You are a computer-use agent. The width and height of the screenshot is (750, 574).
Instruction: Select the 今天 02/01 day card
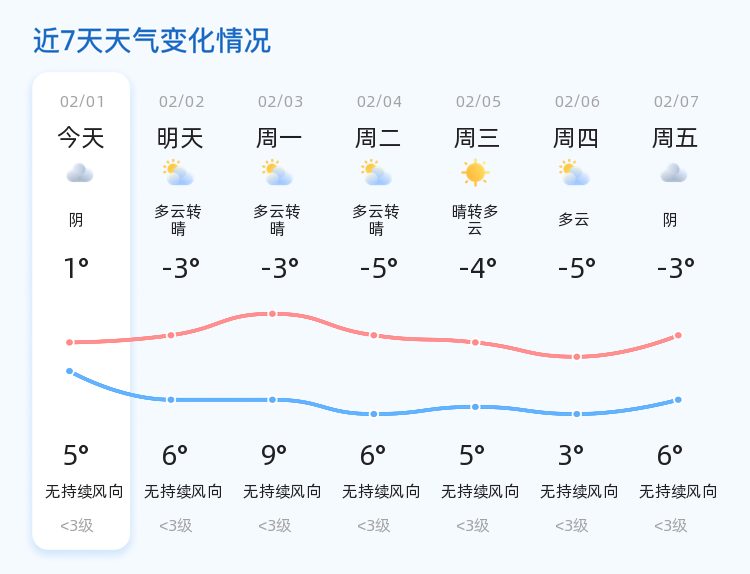click(x=81, y=311)
